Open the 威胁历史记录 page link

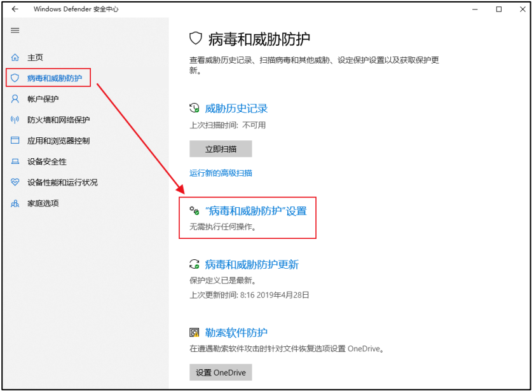(x=237, y=108)
